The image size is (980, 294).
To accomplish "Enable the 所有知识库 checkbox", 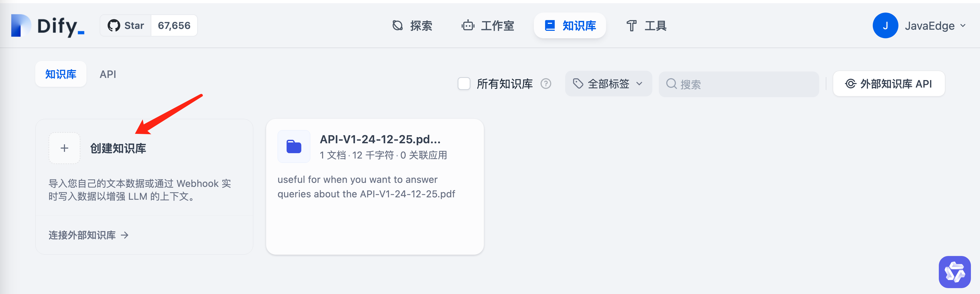I will (x=464, y=84).
